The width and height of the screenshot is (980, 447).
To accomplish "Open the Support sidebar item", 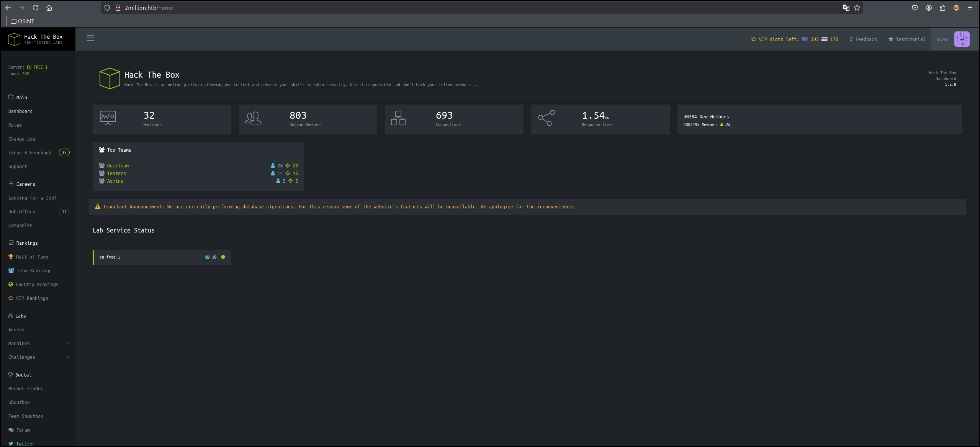I will [x=18, y=167].
